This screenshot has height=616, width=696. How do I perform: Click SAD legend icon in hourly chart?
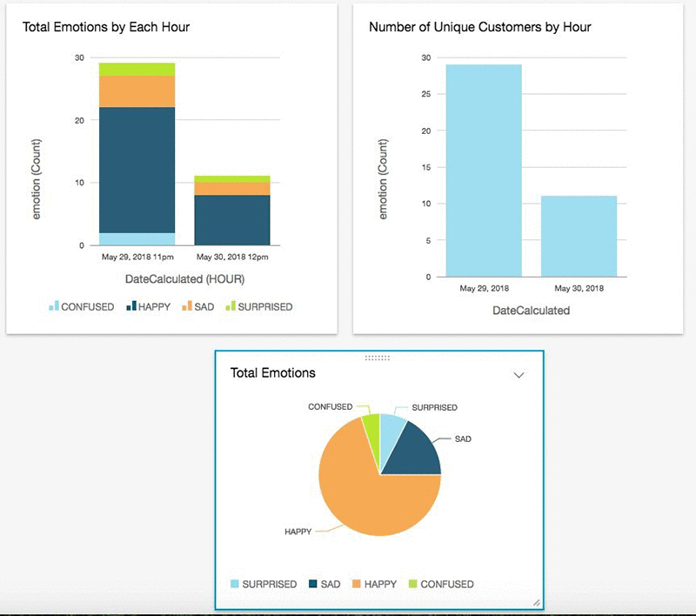[x=187, y=305]
